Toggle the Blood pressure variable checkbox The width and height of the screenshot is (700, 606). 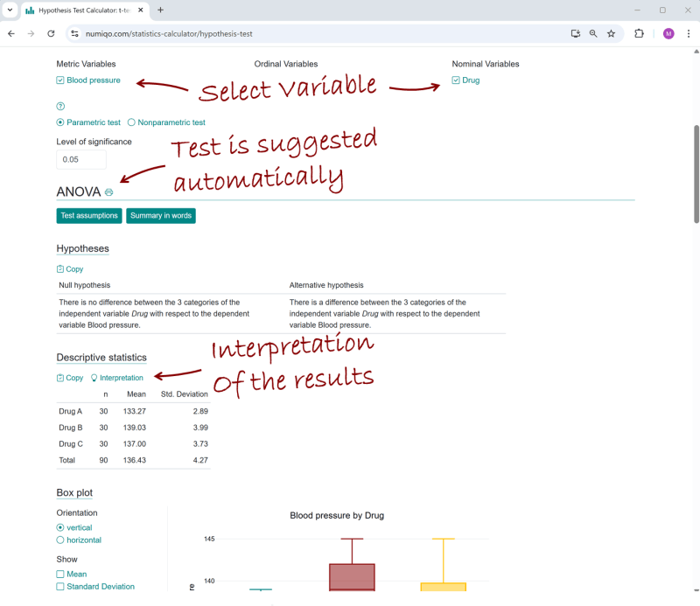(x=60, y=80)
